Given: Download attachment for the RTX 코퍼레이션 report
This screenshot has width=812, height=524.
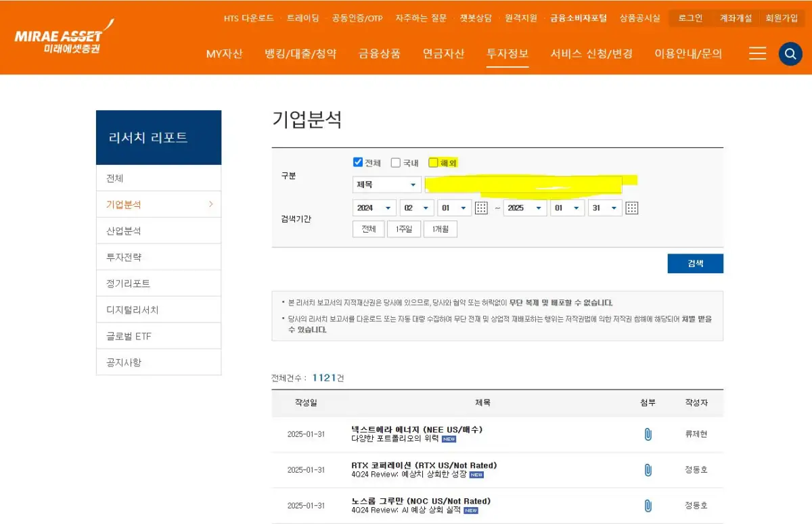Looking at the screenshot, I should pos(648,469).
